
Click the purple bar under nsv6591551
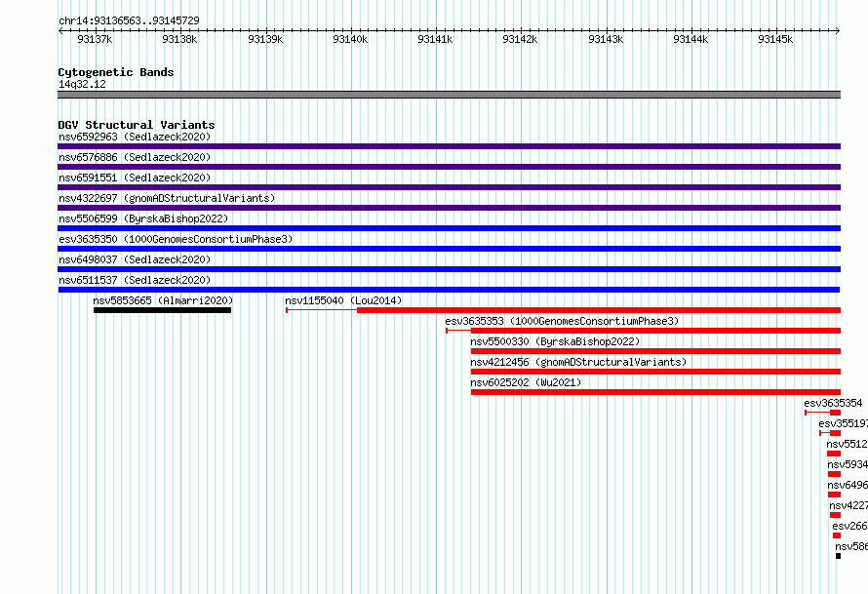[x=449, y=187]
